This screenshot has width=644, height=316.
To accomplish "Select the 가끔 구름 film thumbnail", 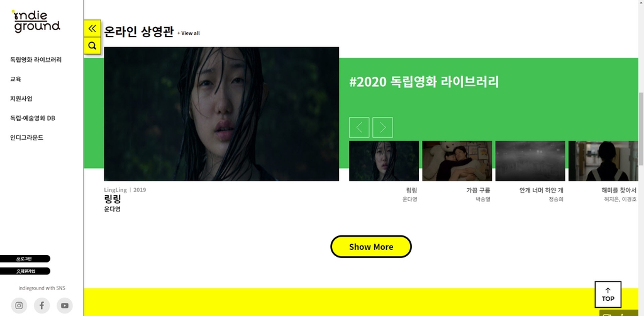I will (457, 161).
